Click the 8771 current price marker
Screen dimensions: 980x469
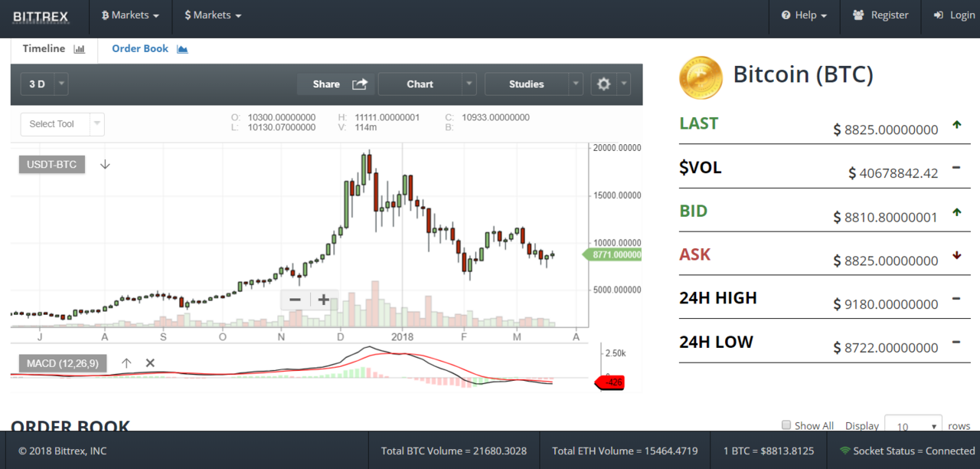pos(613,254)
